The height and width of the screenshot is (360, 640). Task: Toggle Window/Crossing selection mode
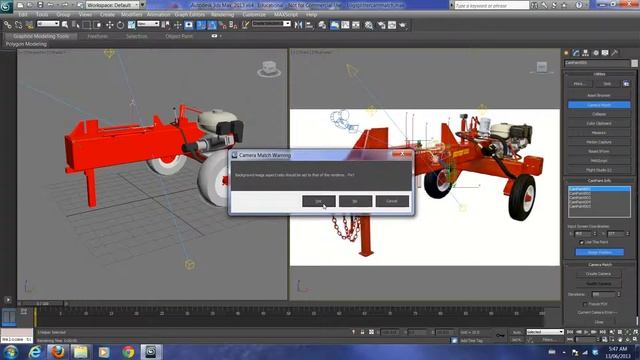[x=97, y=25]
